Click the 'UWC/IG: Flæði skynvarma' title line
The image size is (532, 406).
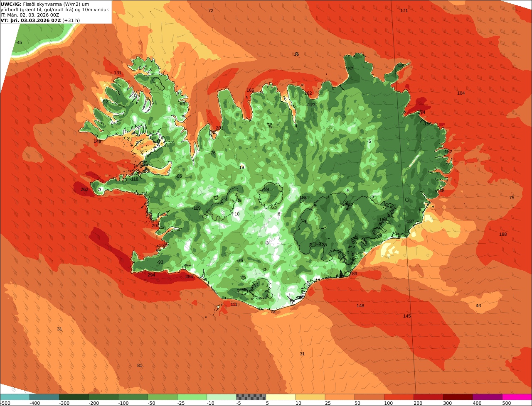click(45, 4)
